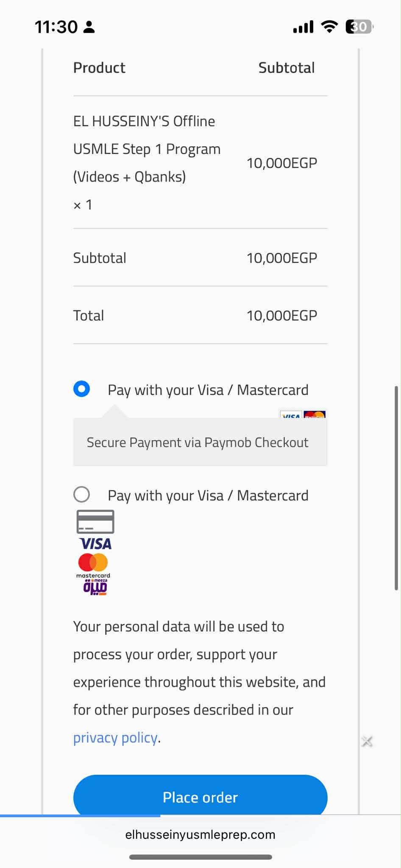Tap the elhusseinyusmleprep.com address bar
401x868 pixels.
click(x=200, y=835)
